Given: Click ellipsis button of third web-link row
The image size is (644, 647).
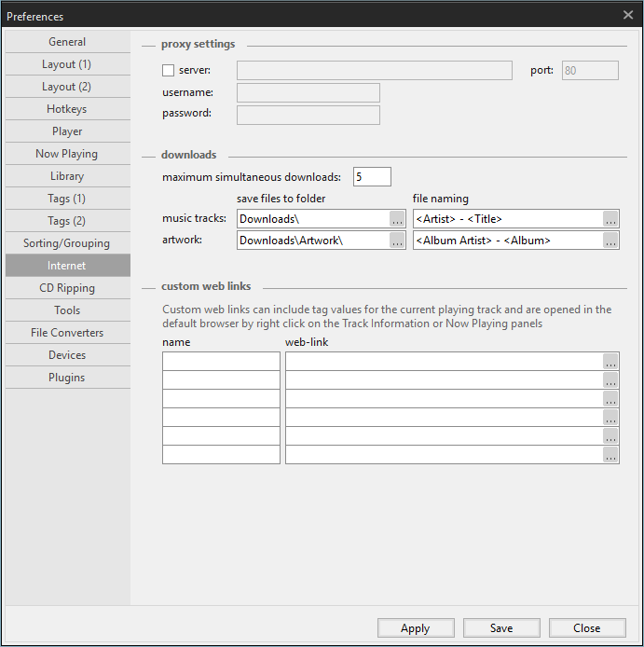Looking at the screenshot, I should 610,399.
